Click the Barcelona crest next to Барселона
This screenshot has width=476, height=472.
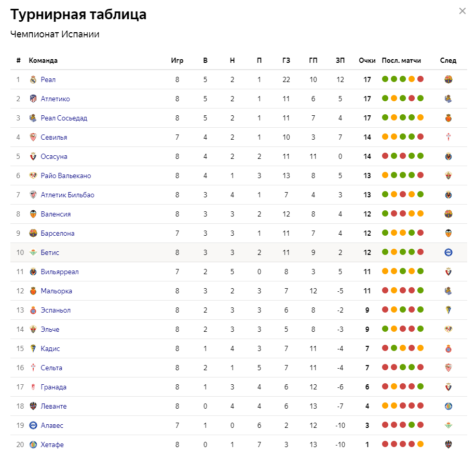pyautogui.click(x=33, y=233)
